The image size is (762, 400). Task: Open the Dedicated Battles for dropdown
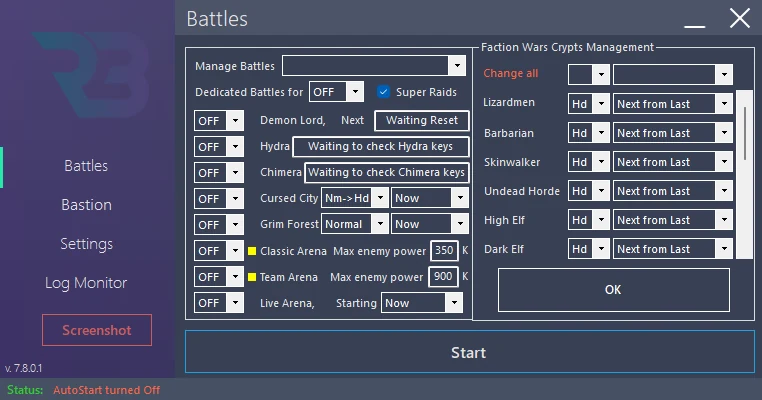tap(336, 92)
